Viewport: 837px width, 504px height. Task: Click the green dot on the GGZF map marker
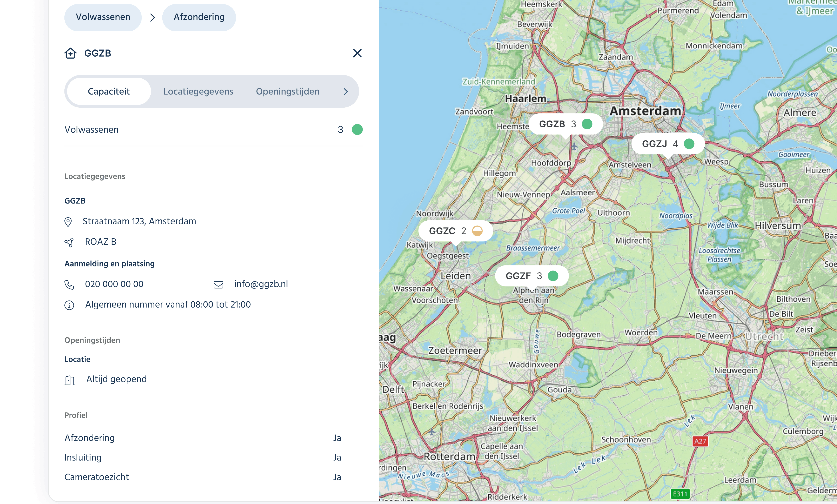(553, 276)
